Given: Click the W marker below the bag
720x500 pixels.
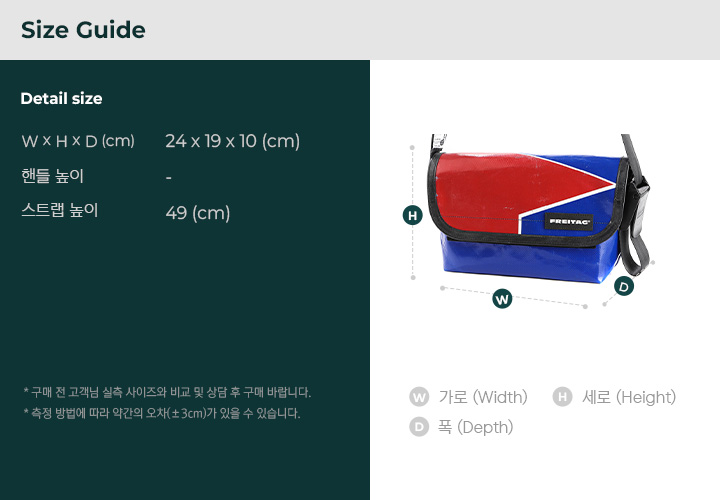Looking at the screenshot, I should [502, 298].
